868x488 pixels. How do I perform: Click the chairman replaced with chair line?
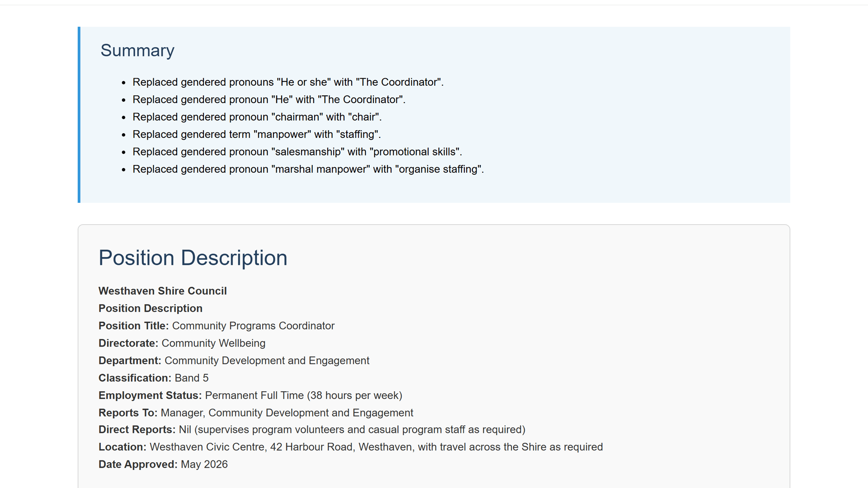point(257,117)
